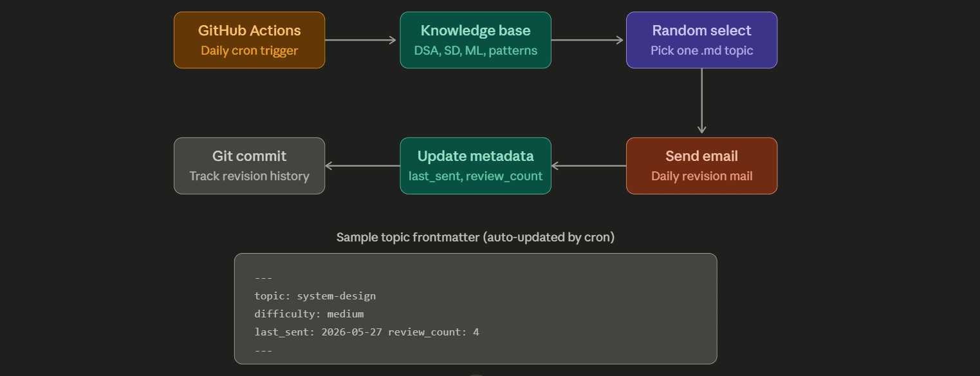
Task: Select the 'Knowledge base' node title
Action: point(476,30)
